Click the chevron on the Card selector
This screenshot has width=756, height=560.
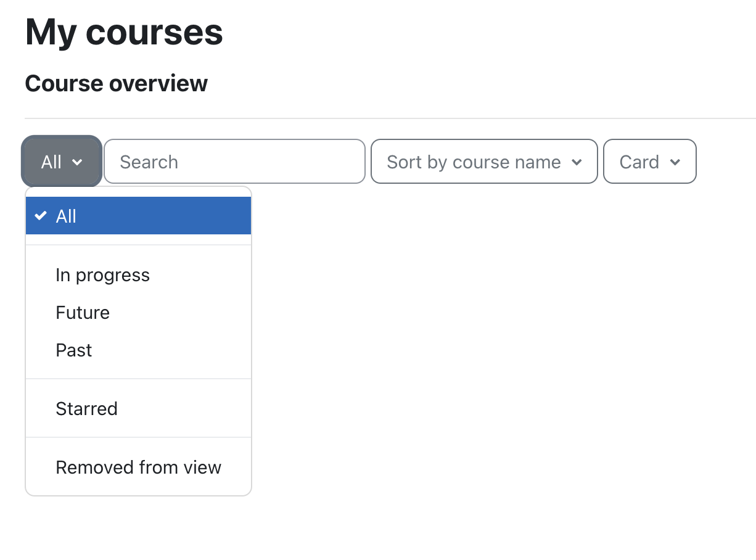point(675,162)
